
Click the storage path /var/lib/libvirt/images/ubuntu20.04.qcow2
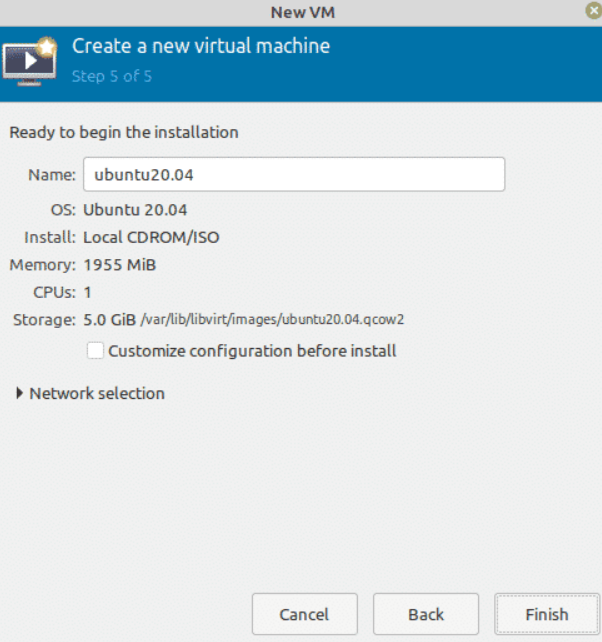click(x=272, y=319)
